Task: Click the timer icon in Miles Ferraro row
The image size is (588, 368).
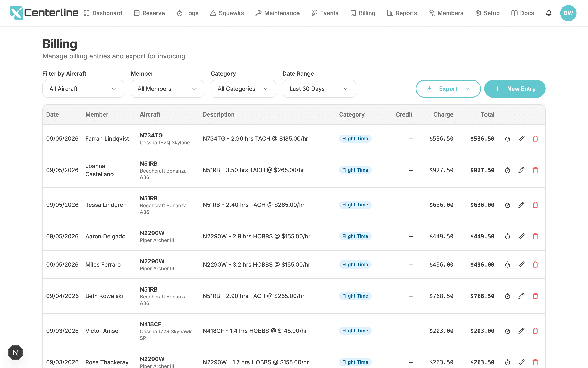Action: [507, 265]
